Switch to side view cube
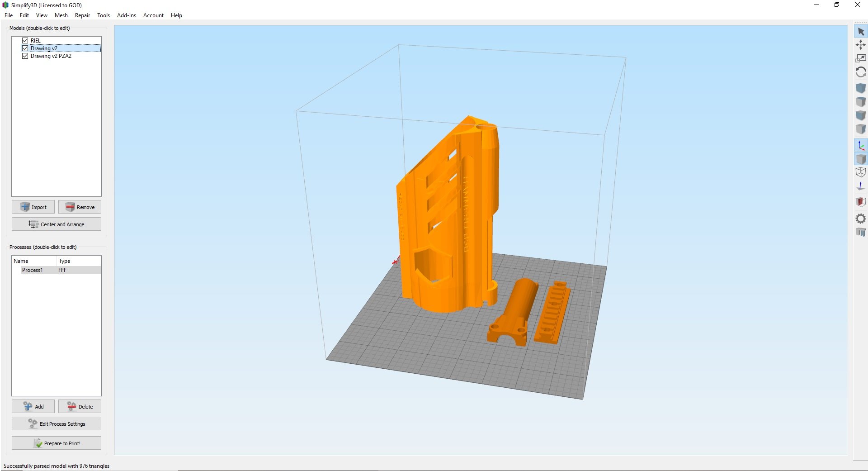The height and width of the screenshot is (471, 868). point(861,129)
